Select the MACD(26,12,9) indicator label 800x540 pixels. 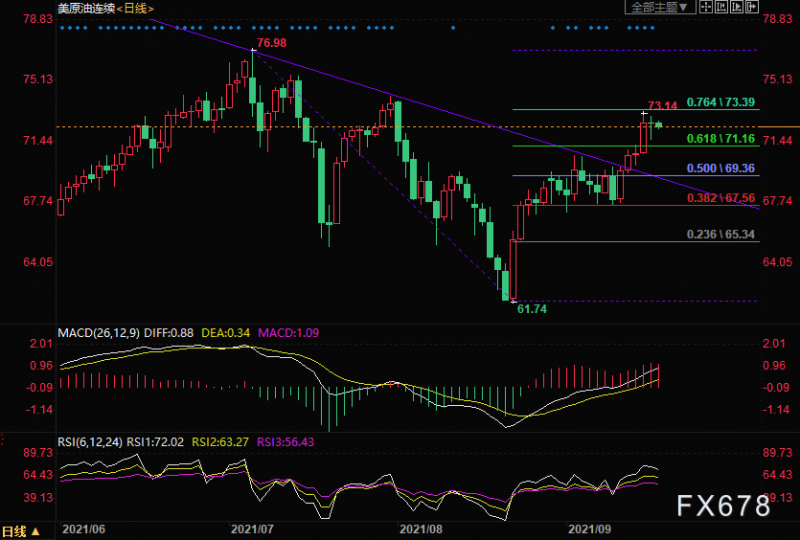pos(98,333)
